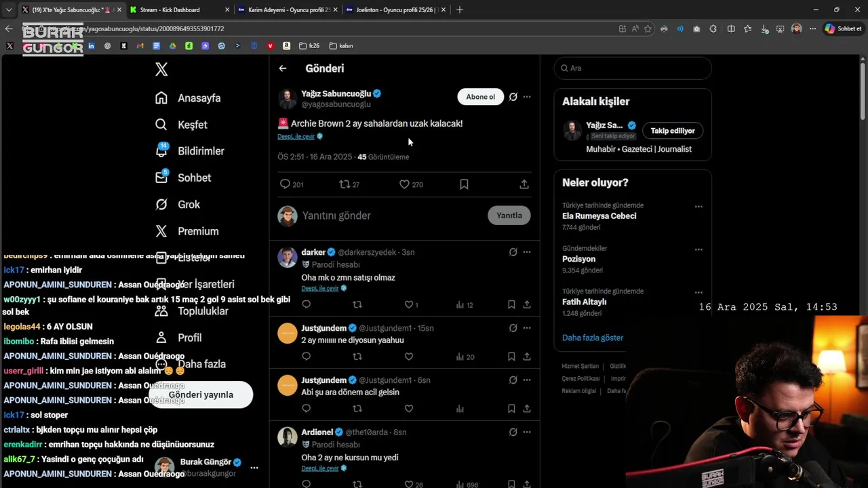
Task: Click the back arrow beside Gönderi
Action: pos(283,68)
